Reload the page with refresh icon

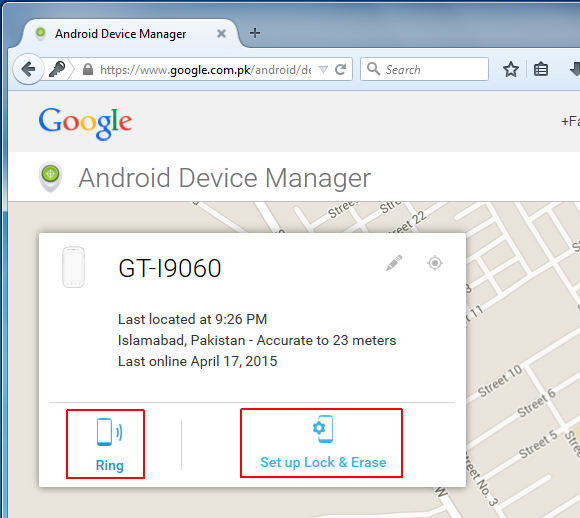(x=340, y=69)
